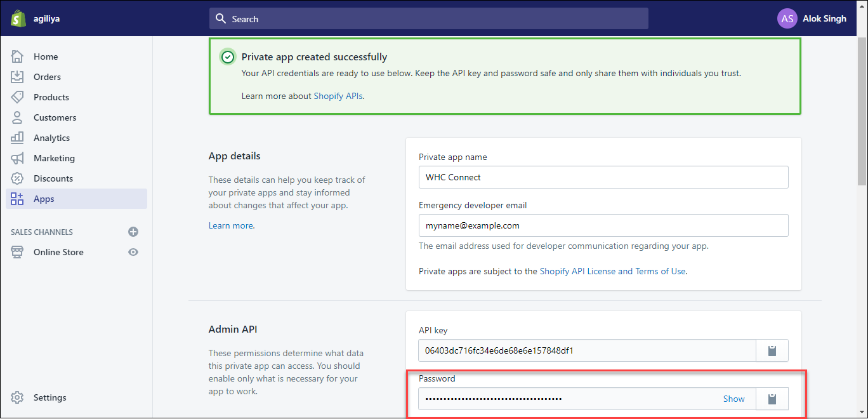This screenshot has width=868, height=419.
Task: Click the Learn more link under App details
Action: pyautogui.click(x=231, y=225)
